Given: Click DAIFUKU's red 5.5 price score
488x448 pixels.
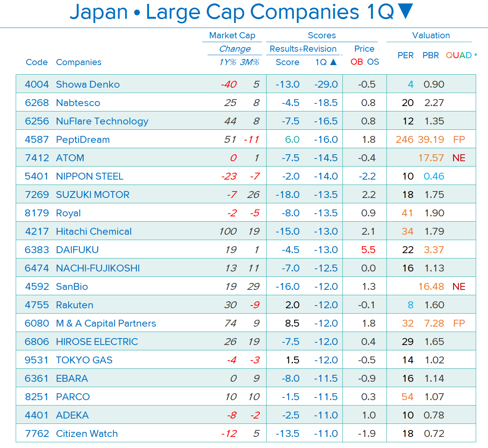Looking at the screenshot, I should click(368, 250).
